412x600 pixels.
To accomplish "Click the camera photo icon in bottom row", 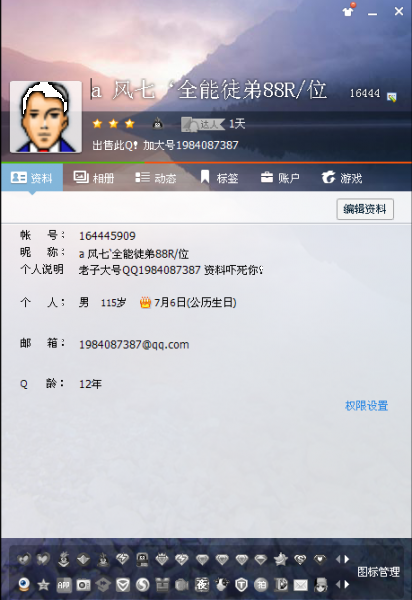I will [x=83, y=585].
